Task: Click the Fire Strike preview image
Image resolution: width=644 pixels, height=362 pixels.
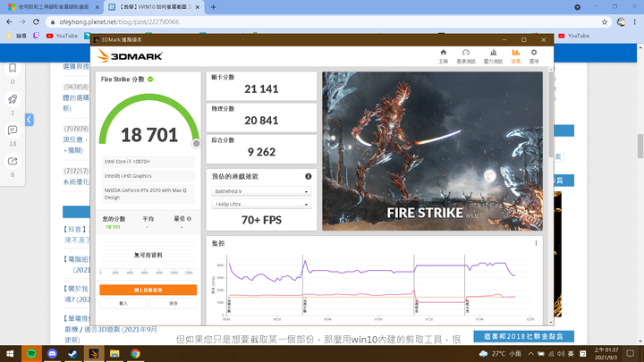Action: (x=432, y=151)
